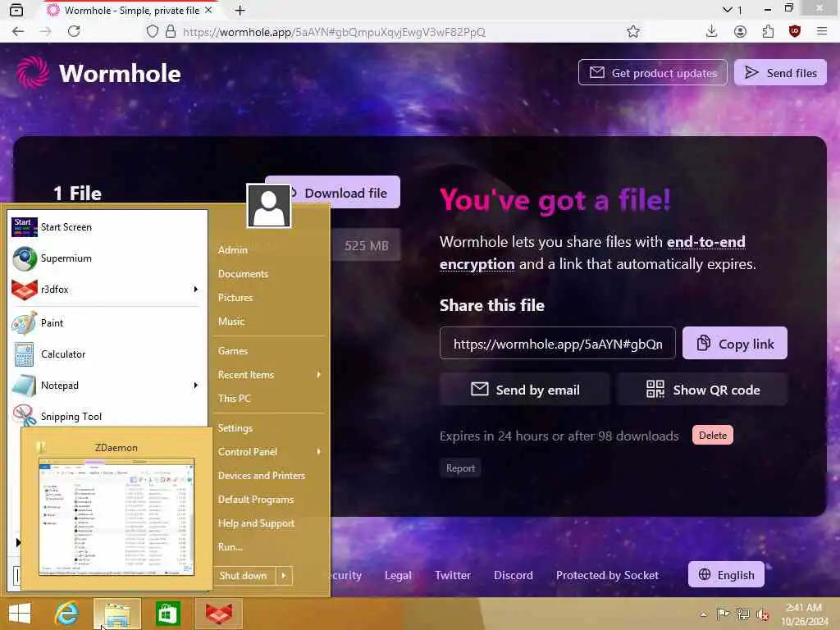
Task: Launch r3dfox from start menu
Action: (x=106, y=290)
